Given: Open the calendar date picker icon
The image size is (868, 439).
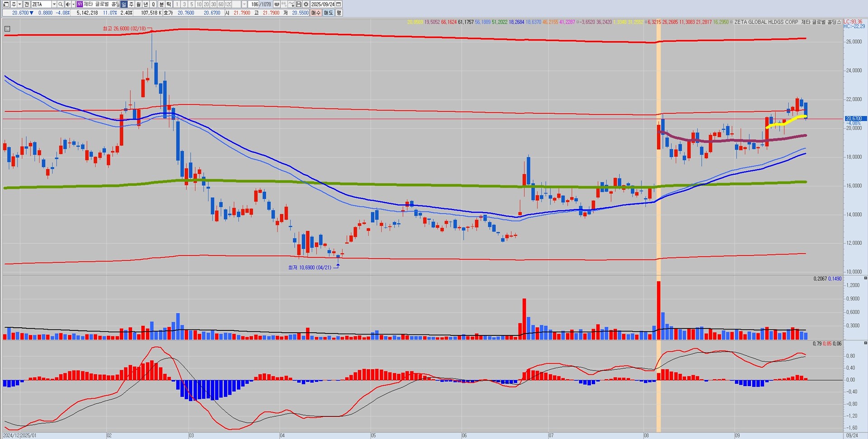Looking at the screenshot, I should (x=339, y=4).
